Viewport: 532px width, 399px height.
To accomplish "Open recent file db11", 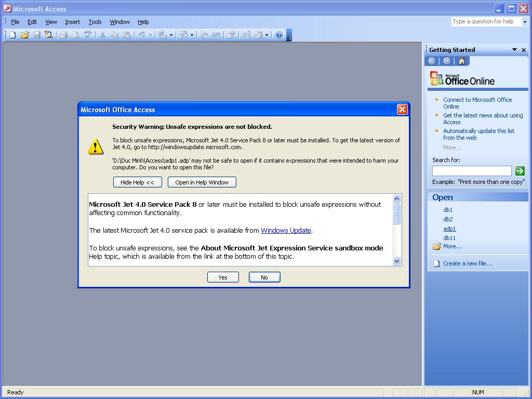I will [449, 238].
